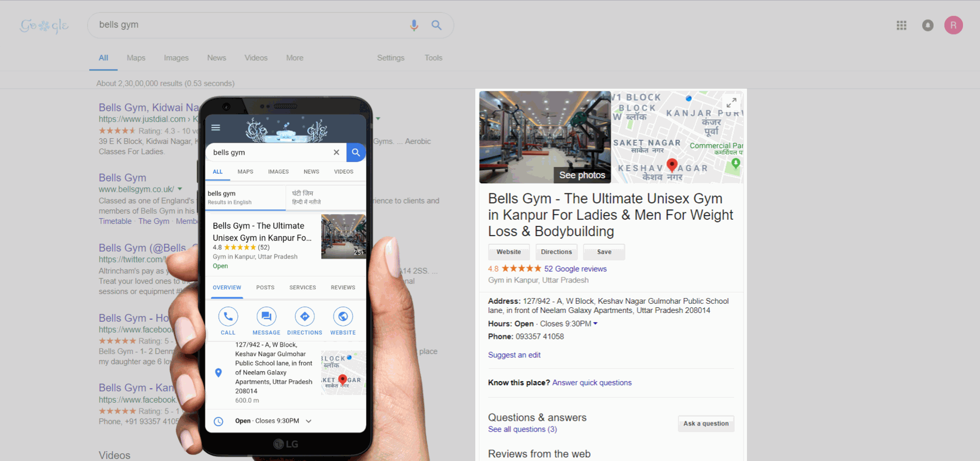The image size is (980, 461).
Task: Click the desktop search magnifier icon
Action: point(437,25)
